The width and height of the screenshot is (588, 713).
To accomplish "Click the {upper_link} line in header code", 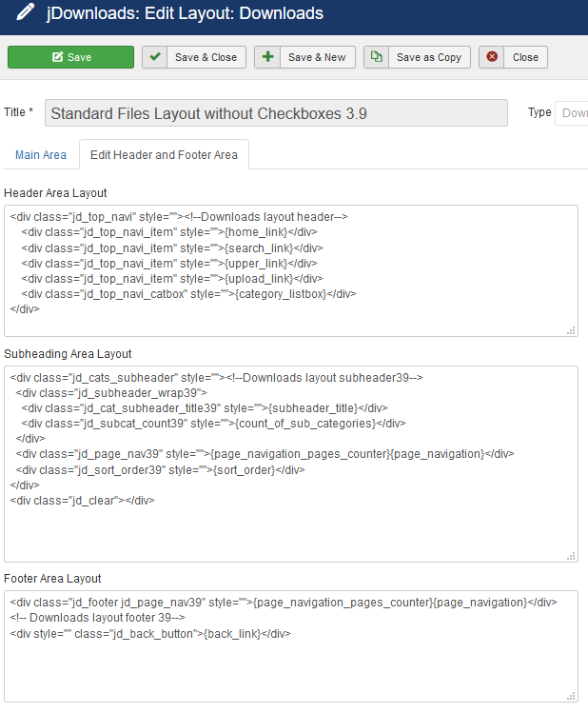I will pos(169,264).
